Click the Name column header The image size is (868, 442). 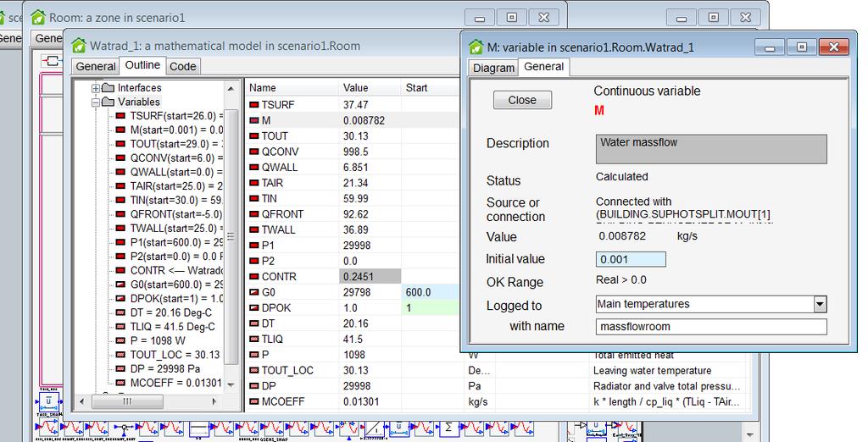coord(292,87)
